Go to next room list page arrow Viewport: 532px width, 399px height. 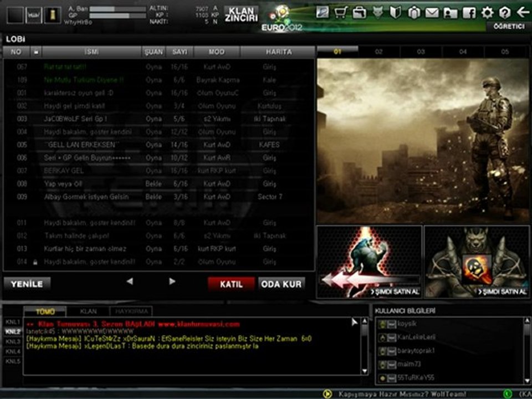[x=172, y=282]
